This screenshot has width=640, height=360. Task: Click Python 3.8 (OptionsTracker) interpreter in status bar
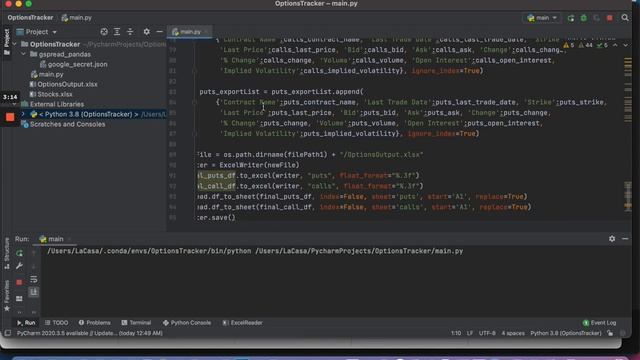coord(566,333)
